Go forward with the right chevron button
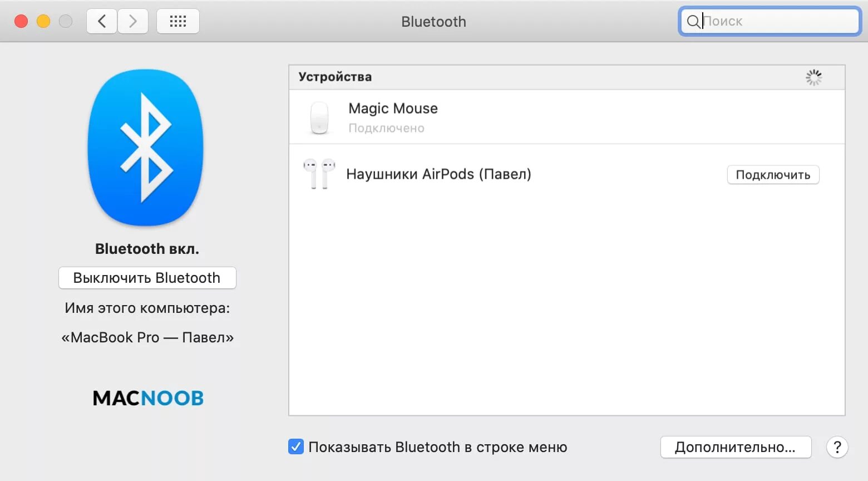Screen dimensions: 868x481 tap(133, 22)
